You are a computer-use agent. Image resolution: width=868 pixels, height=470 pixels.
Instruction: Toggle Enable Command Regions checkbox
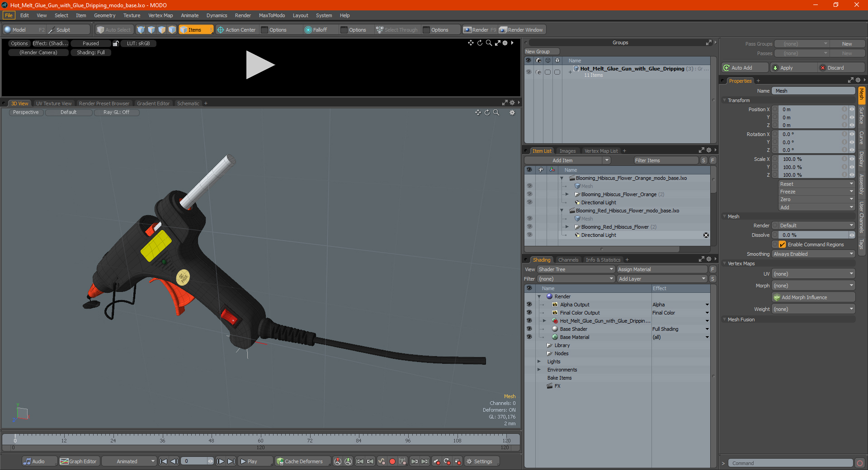[782, 244]
